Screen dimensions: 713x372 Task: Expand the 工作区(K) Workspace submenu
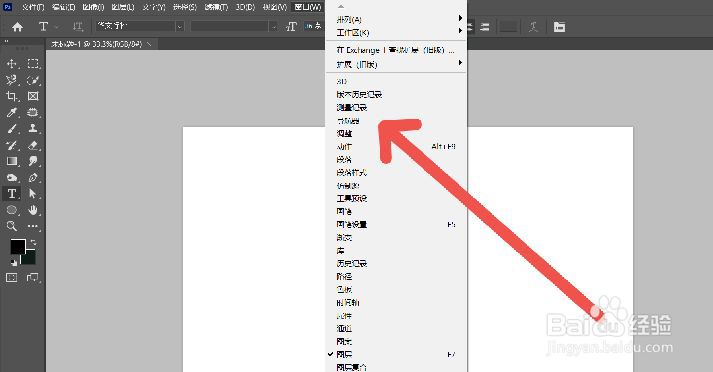tap(396, 32)
